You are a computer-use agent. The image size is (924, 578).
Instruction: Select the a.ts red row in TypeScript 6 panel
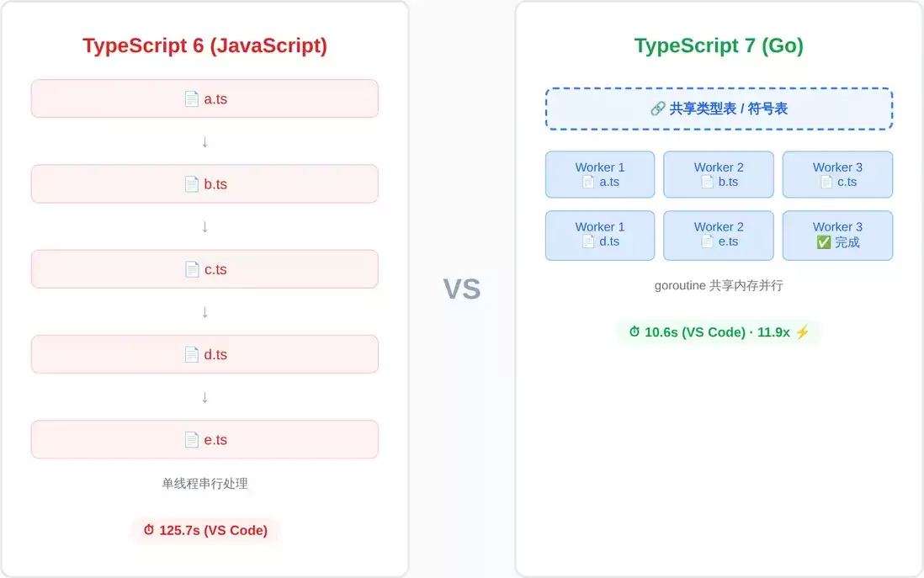click(x=204, y=99)
